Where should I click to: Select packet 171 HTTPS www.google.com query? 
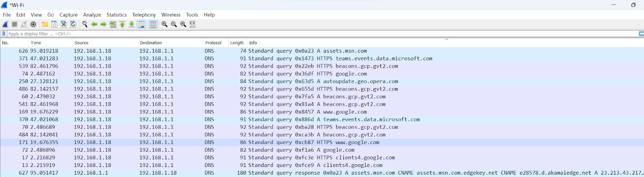[x=322, y=142]
